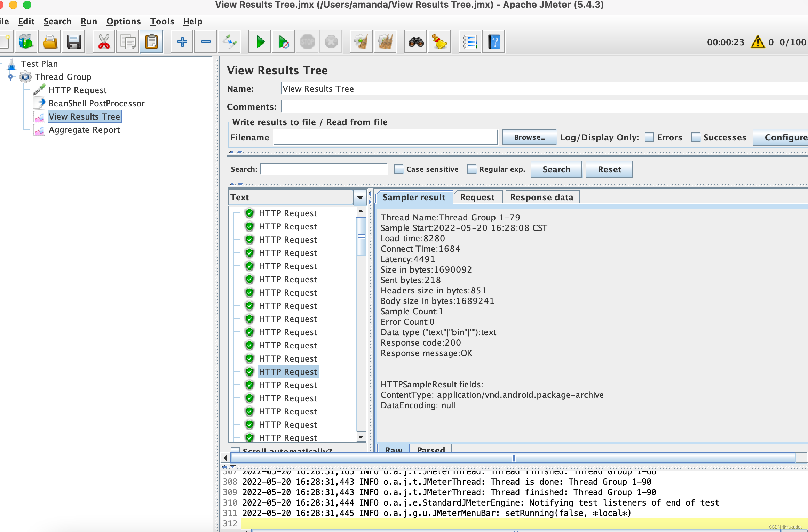Screen dimensions: 808x532
Task: Select the Raw sub-tab
Action: pyautogui.click(x=394, y=449)
